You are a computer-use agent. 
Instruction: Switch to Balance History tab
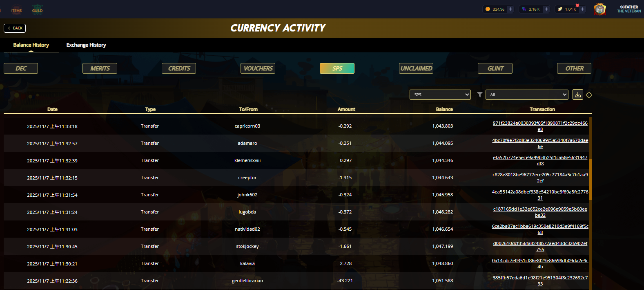pos(31,45)
